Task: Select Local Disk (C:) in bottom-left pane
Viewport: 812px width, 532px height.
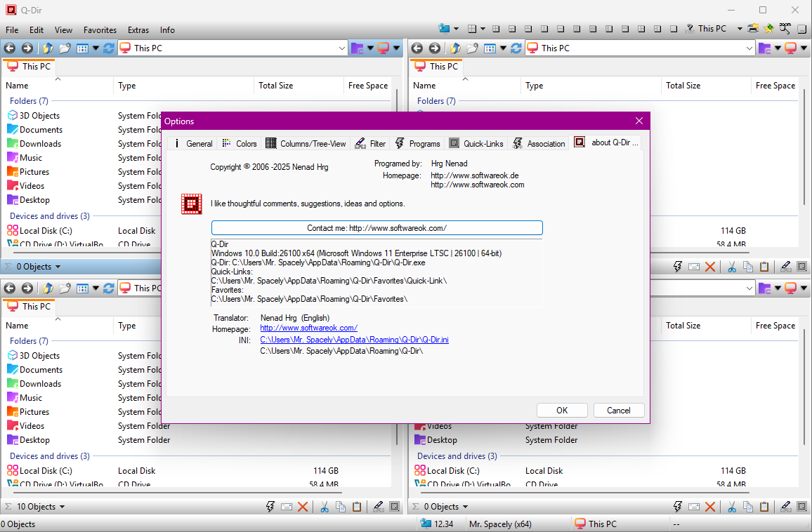Action: [40, 471]
